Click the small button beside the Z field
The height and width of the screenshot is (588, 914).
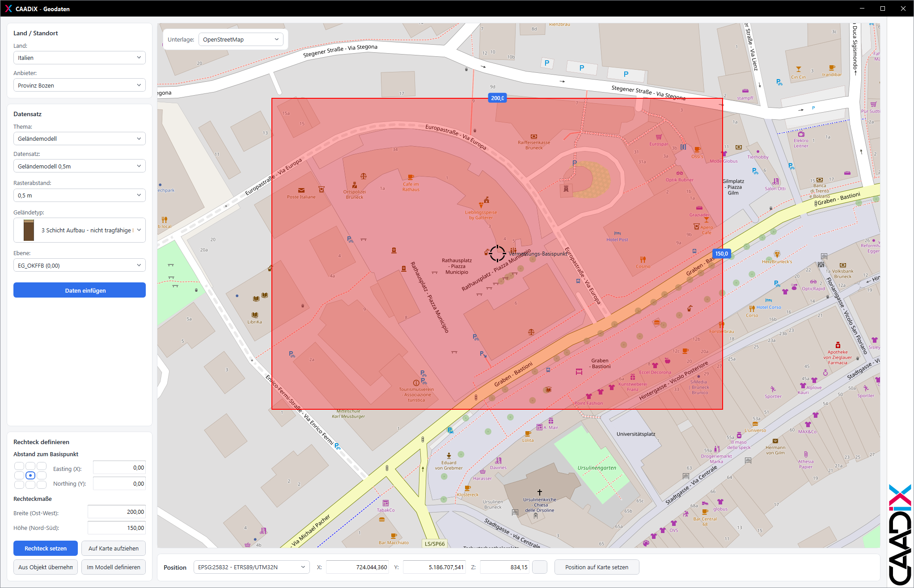[x=540, y=567]
